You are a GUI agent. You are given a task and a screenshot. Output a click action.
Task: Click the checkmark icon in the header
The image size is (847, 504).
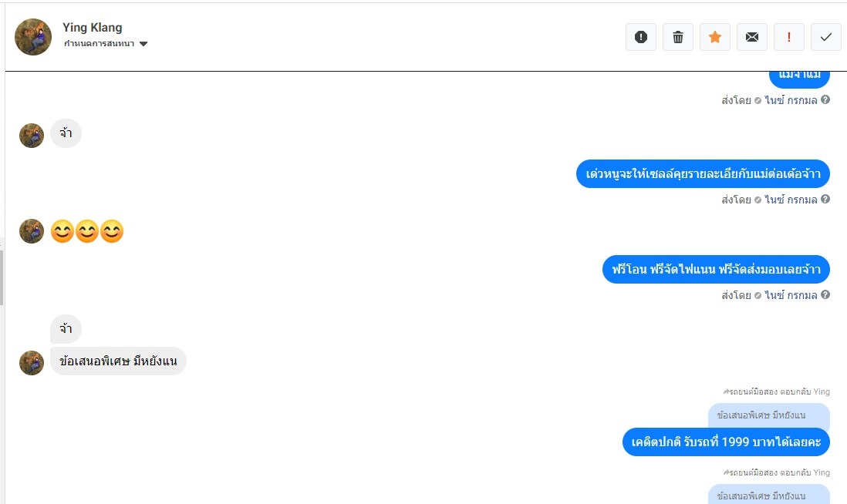(826, 37)
